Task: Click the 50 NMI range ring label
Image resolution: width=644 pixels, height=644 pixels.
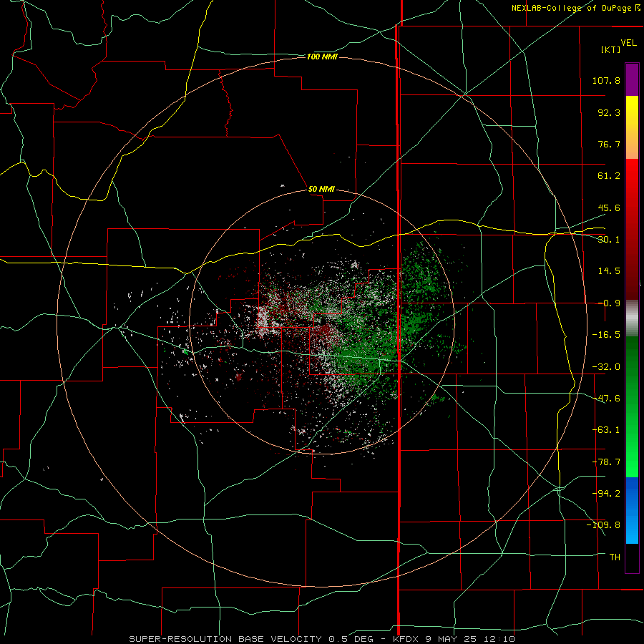Action: click(321, 189)
